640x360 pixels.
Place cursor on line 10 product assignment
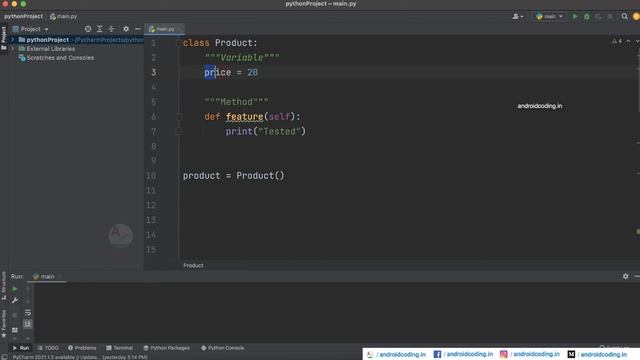[233, 176]
